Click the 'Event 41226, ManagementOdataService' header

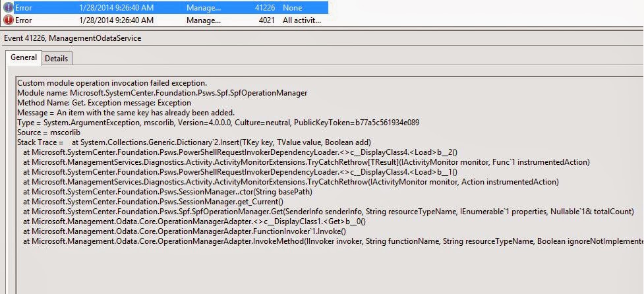[73, 38]
